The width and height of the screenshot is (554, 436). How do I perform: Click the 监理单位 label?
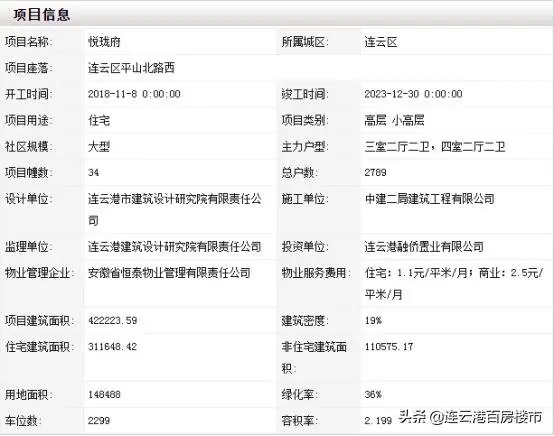(28, 247)
